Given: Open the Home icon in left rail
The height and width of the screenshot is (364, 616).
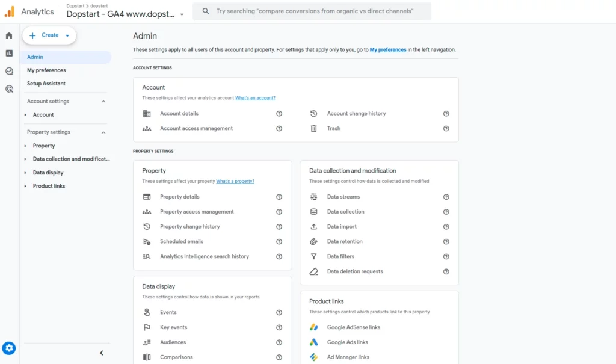Looking at the screenshot, I should pos(9,35).
